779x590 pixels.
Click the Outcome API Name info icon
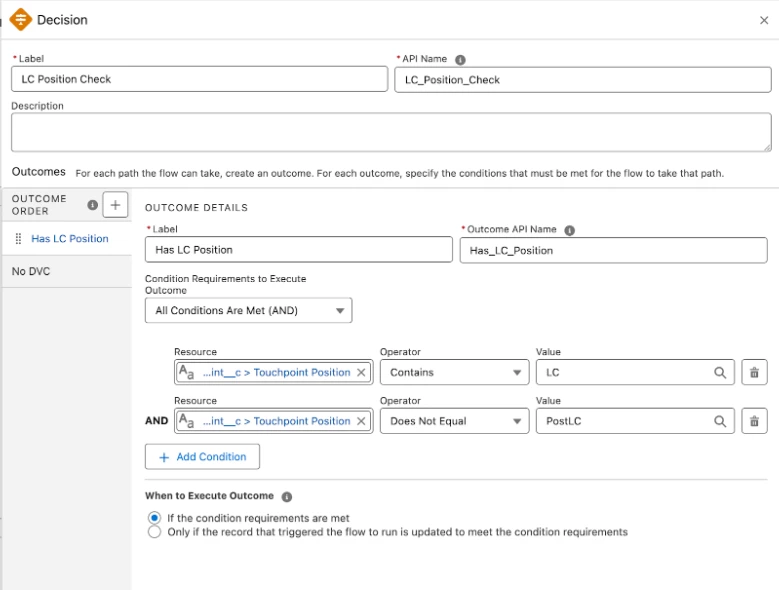(569, 230)
